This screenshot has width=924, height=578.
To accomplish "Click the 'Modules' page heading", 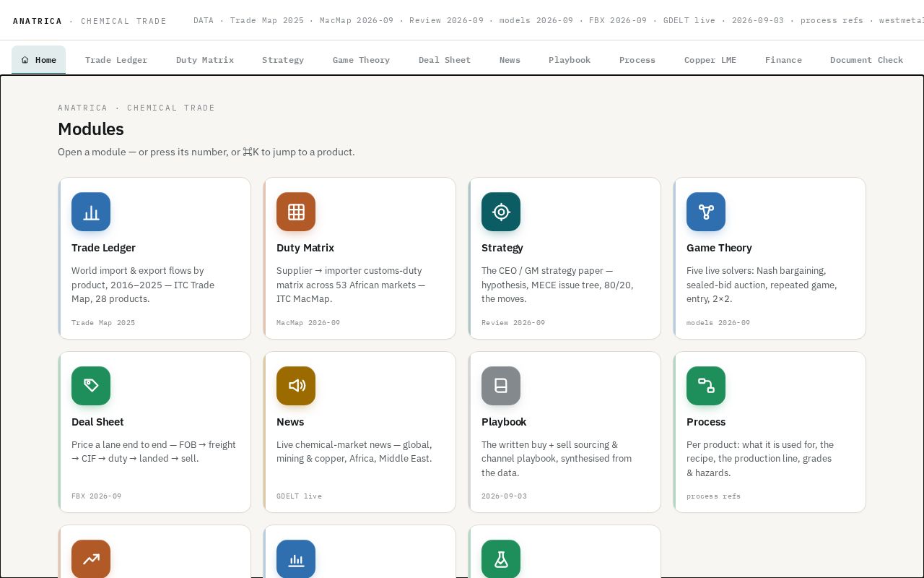I will tap(91, 129).
